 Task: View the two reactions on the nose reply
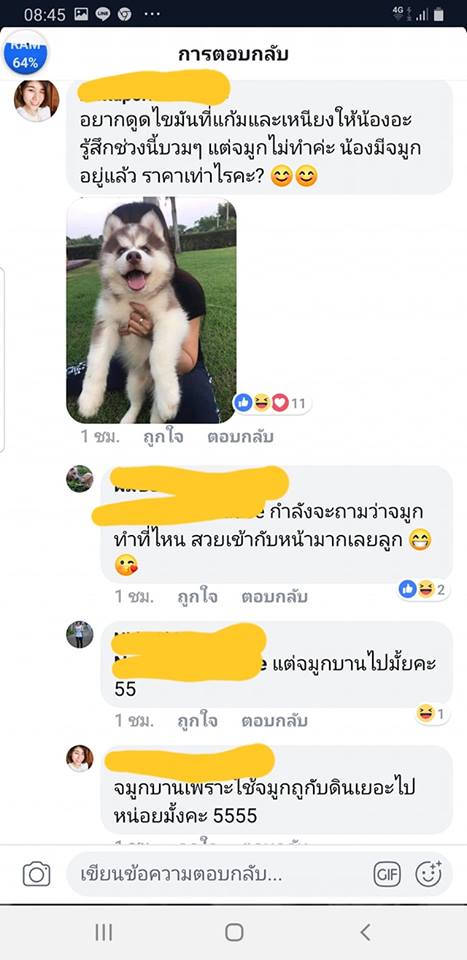click(424, 590)
